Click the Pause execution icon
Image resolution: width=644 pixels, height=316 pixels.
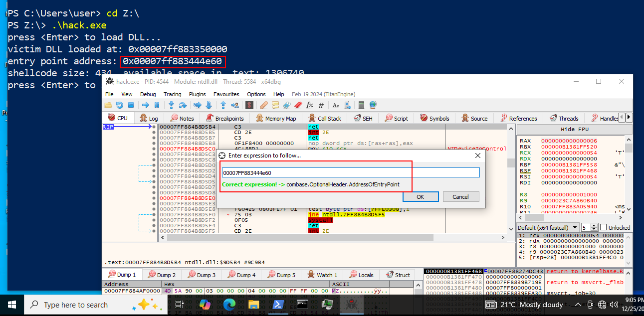coord(157,105)
